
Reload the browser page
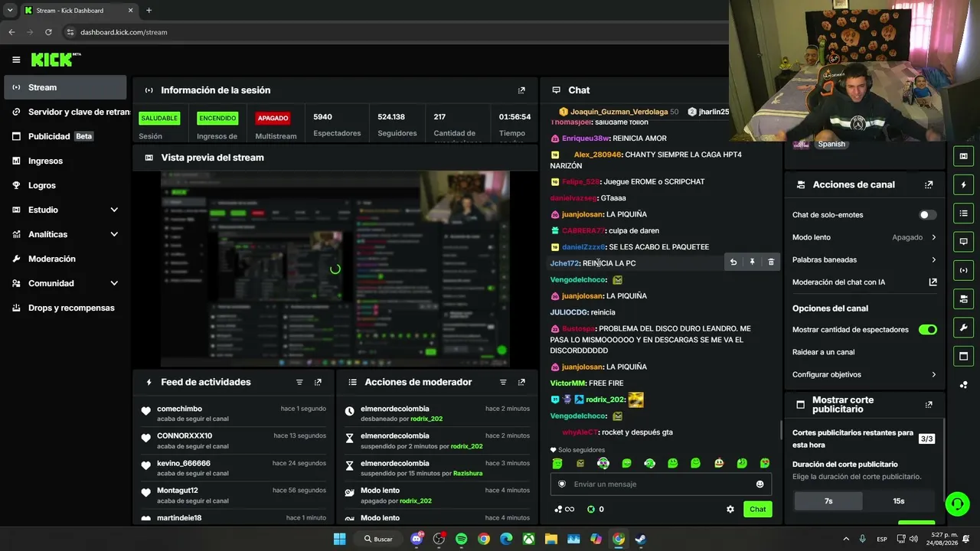click(48, 32)
